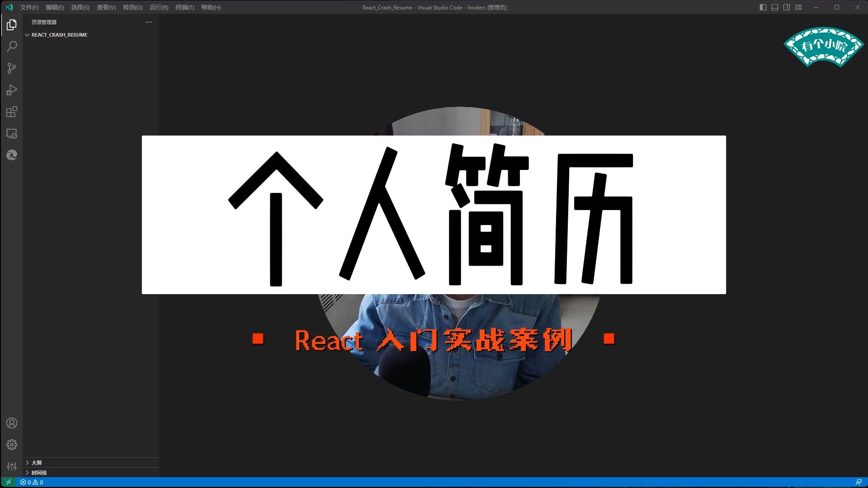Click the feedback icon in status bar
The width and height of the screenshot is (868, 488).
click(x=859, y=482)
